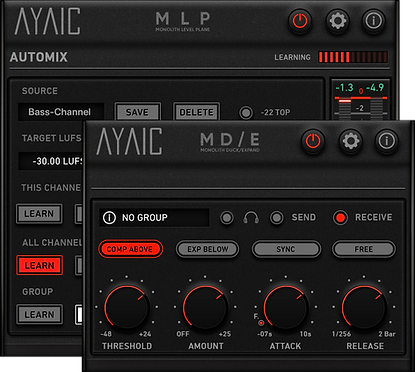415x372 pixels.
Task: Toggle RECEIVE mode radio button
Action: (x=340, y=218)
